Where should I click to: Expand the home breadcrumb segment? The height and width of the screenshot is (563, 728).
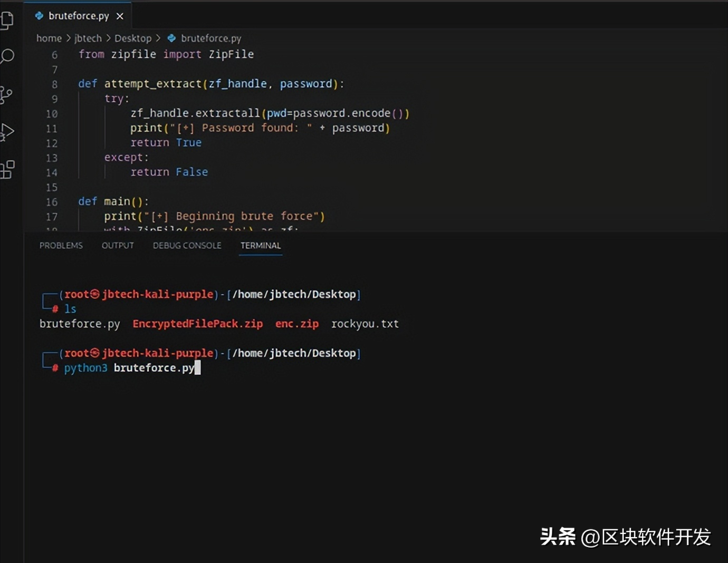[x=49, y=38]
